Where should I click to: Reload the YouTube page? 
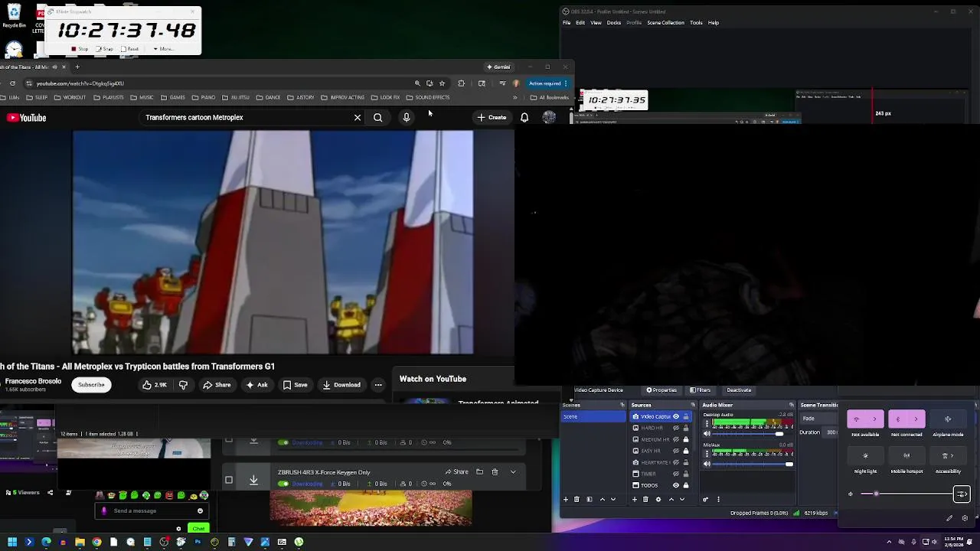[12, 83]
